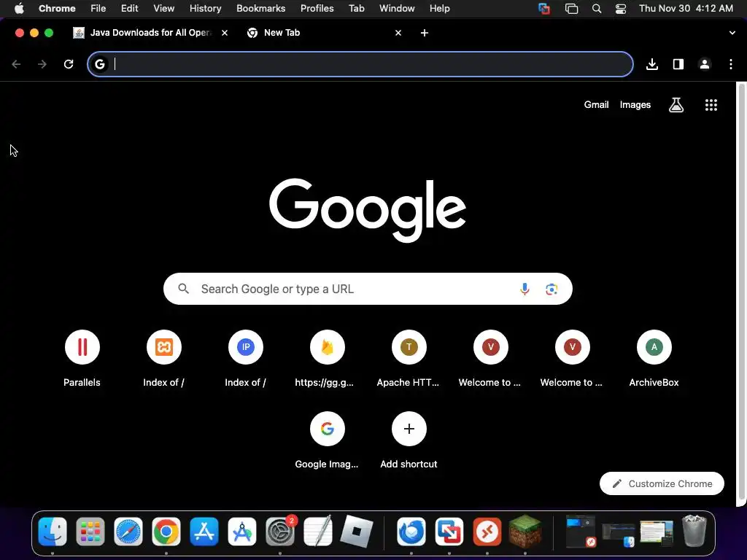Screen dimensions: 747x560
Task: Open a new tab with plus button
Action: coord(425,33)
